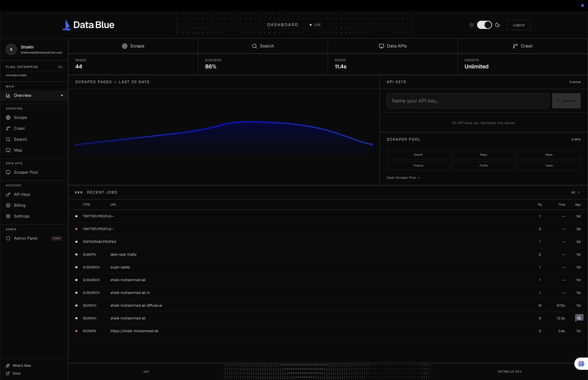Screen dimensions: 588x380
Task: Expand Shaikh user profile section
Action: [34, 49]
